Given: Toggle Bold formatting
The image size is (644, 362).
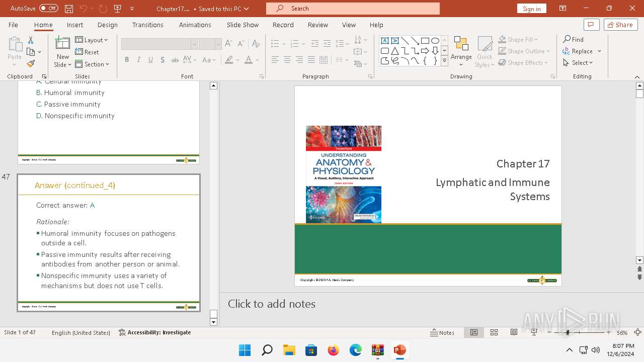Looking at the screenshot, I should click(x=127, y=60).
